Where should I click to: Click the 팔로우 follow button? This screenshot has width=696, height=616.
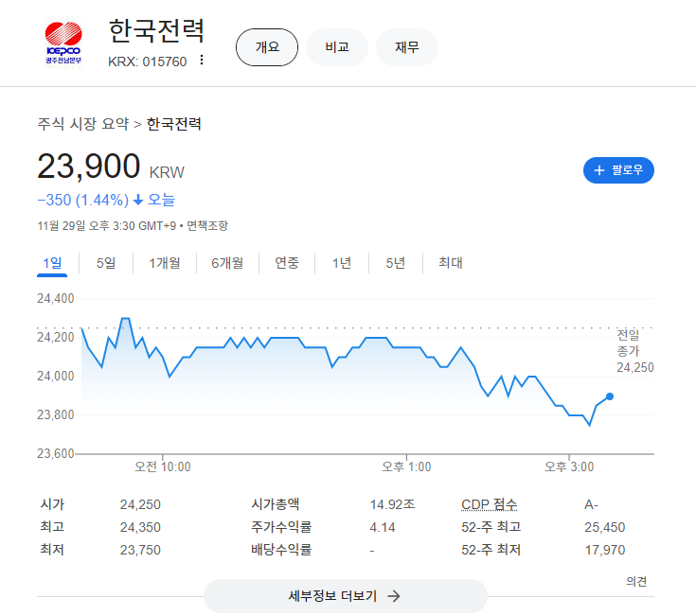coord(618,170)
